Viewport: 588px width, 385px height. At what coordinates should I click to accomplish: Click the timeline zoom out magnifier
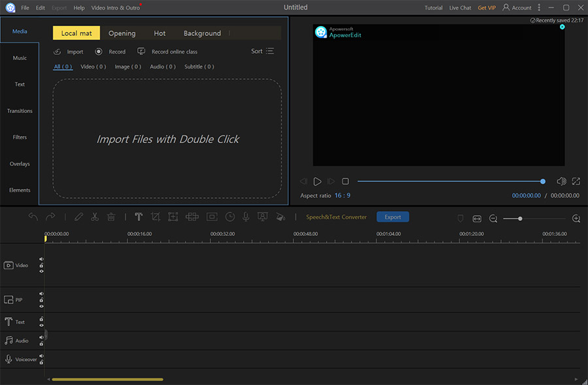tap(493, 218)
